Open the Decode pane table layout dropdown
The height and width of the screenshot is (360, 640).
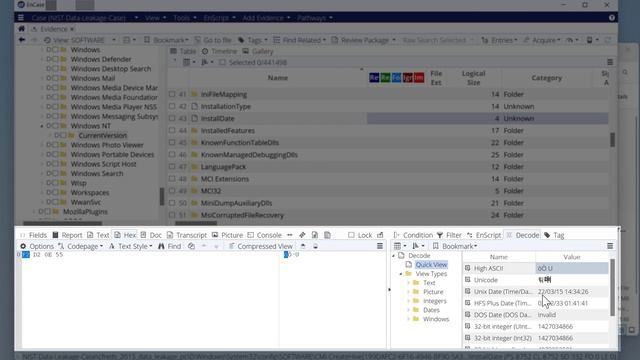400,246
